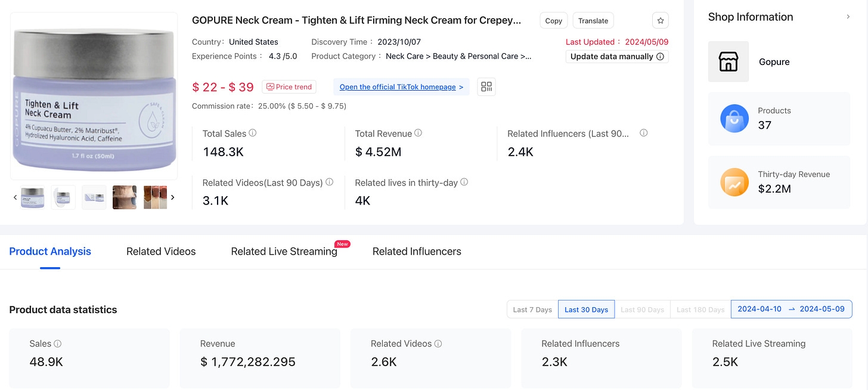Click the orange Thirty-day Revenue chart icon
The image size is (868, 390).
[x=734, y=182]
